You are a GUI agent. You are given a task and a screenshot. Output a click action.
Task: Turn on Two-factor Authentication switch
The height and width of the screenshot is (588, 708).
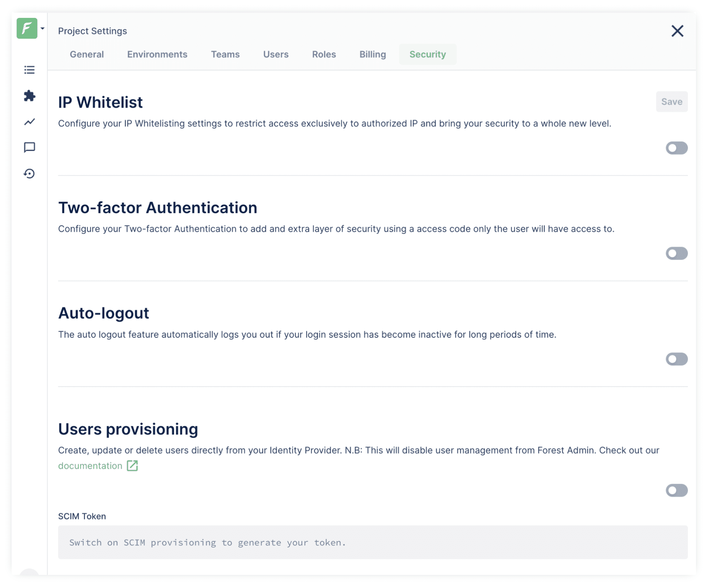[x=676, y=254]
